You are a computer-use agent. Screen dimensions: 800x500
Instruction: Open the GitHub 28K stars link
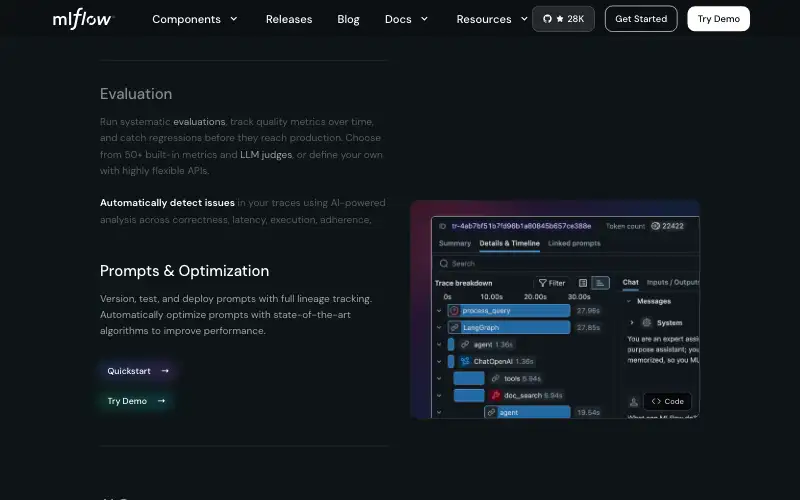(x=563, y=19)
